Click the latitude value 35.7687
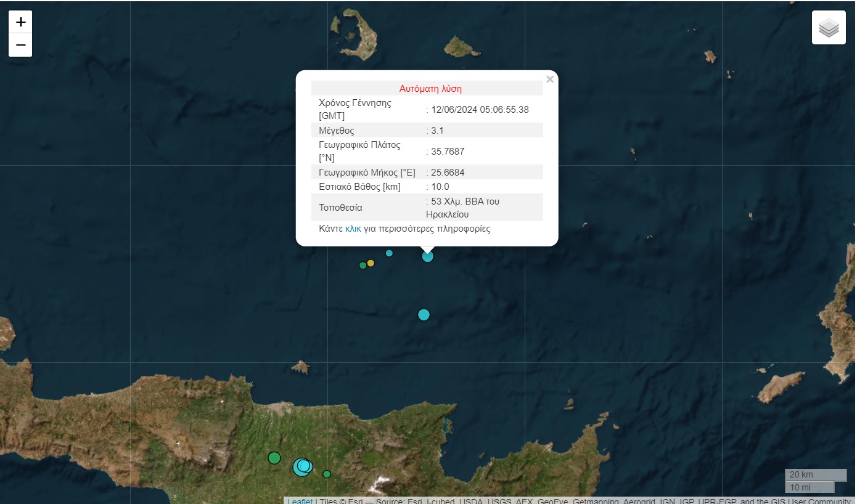 [447, 152]
